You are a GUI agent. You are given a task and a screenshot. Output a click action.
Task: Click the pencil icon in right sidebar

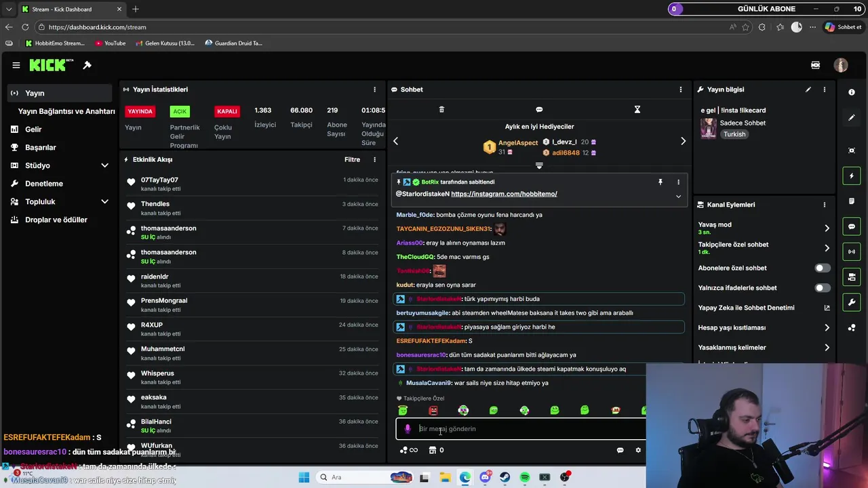[852, 117]
